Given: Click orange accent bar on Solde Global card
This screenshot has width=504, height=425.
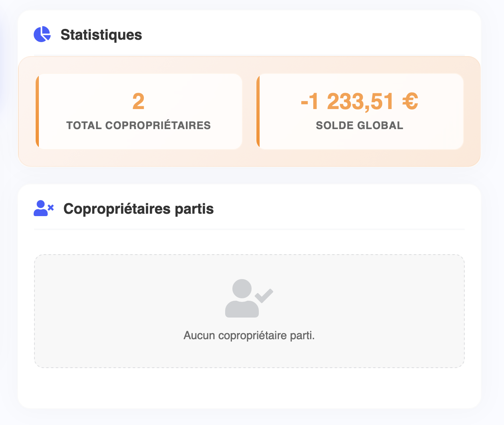Looking at the screenshot, I should [258, 111].
